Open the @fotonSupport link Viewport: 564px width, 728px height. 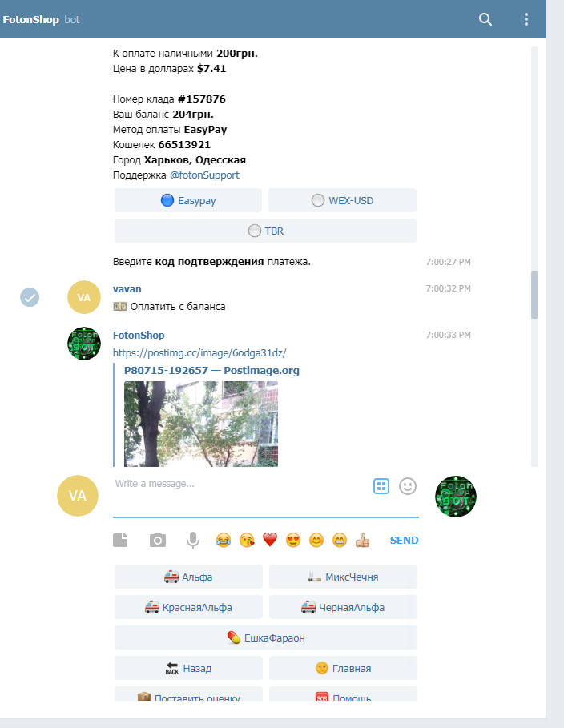204,175
